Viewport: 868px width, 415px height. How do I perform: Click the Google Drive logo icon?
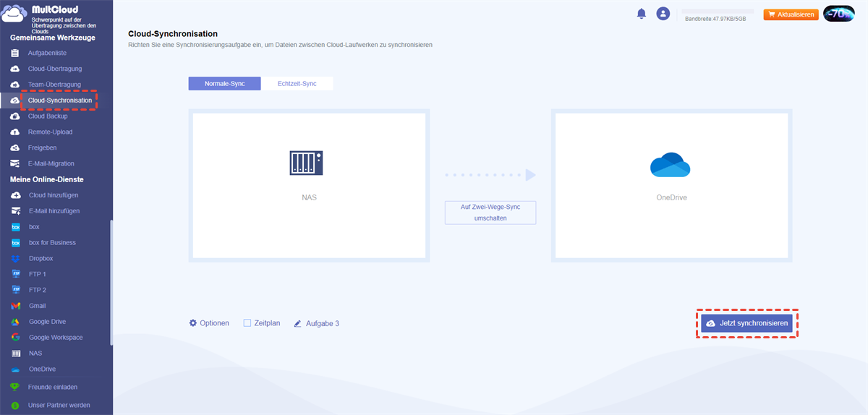click(15, 322)
